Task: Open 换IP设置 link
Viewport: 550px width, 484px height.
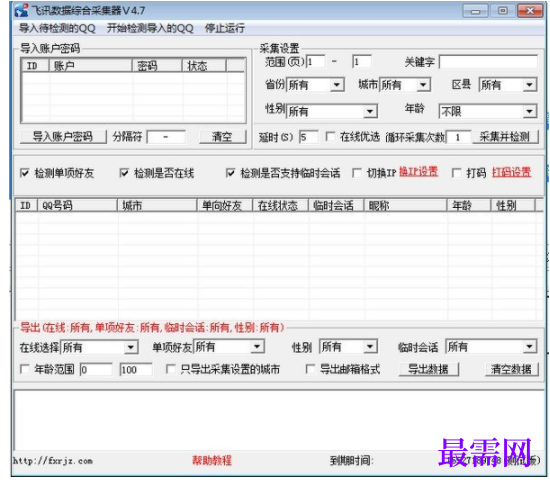Action: pyautogui.click(x=418, y=172)
